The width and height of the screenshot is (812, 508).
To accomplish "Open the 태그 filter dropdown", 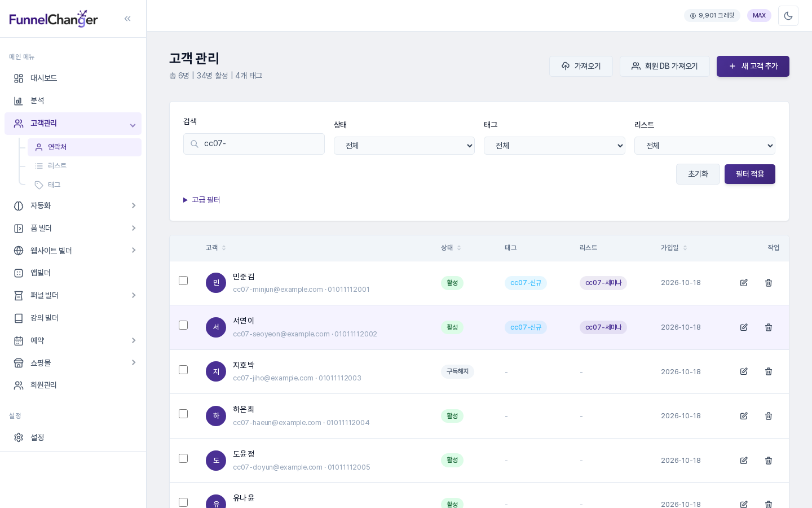I will click(554, 146).
